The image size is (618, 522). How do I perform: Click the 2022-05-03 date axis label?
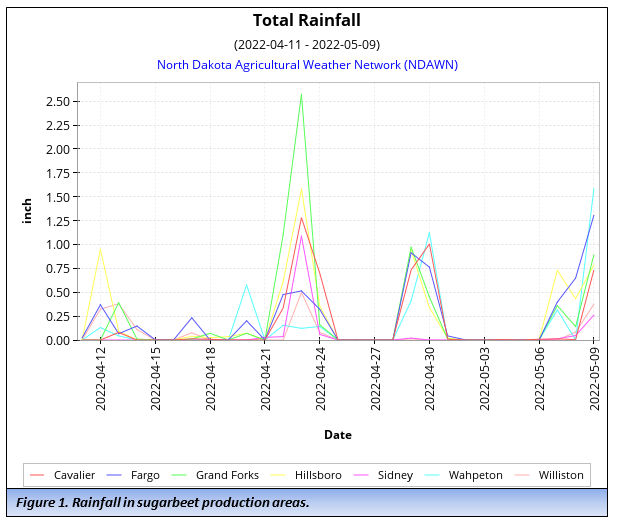484,379
